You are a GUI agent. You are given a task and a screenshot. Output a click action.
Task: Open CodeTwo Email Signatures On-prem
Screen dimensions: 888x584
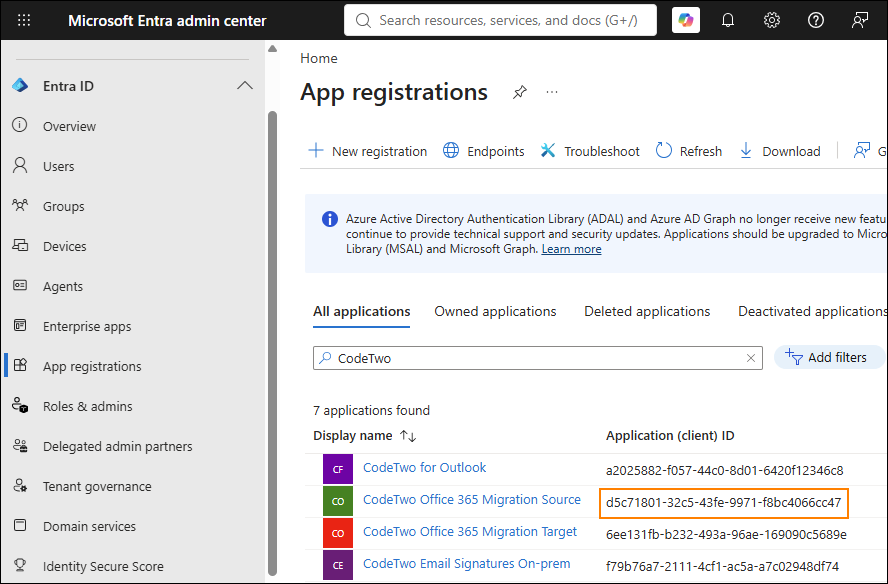pyautogui.click(x=466, y=564)
